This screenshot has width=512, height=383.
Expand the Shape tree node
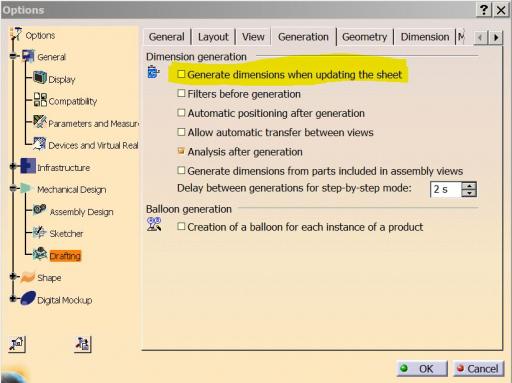13,276
